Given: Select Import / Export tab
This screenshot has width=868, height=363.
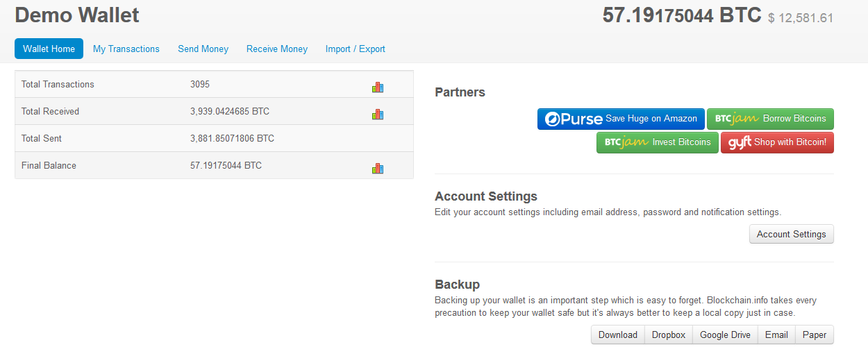Looking at the screenshot, I should click(356, 49).
